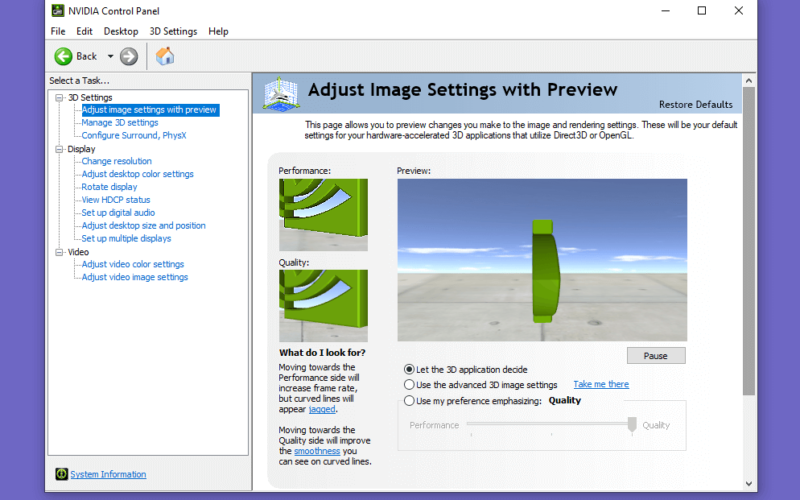
Task: Open Adjust desktop color settings
Action: (x=137, y=174)
